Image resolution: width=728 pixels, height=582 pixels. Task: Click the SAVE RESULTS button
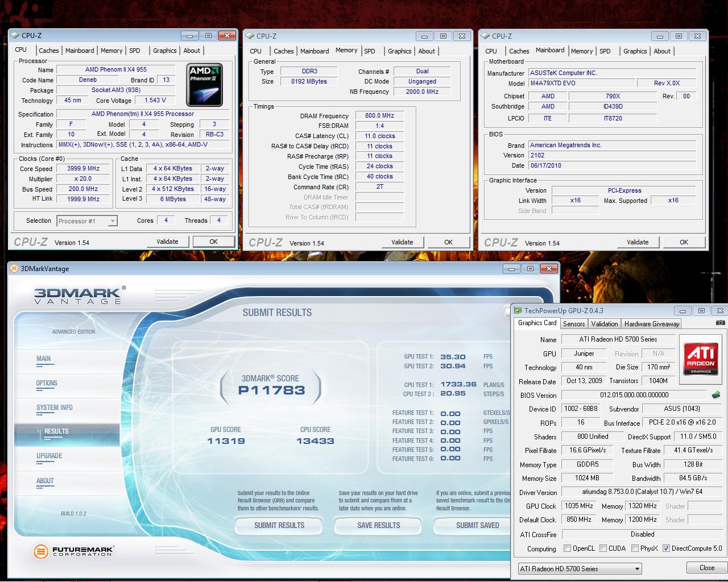379,525
